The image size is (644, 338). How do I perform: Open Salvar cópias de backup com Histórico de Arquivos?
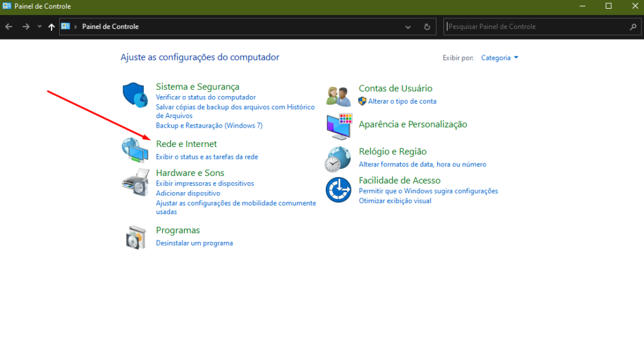point(235,111)
